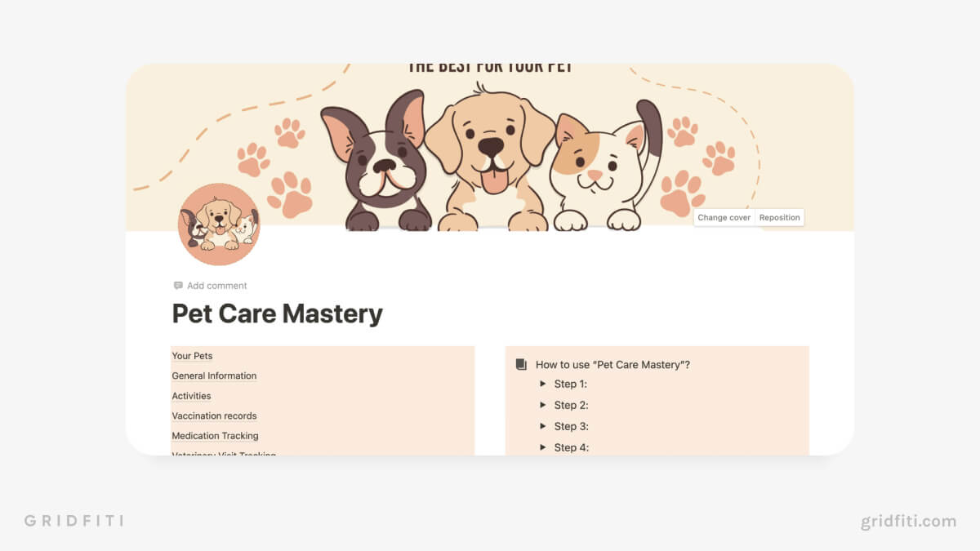
Task: Open the Medication Tracking link
Action: tap(215, 436)
